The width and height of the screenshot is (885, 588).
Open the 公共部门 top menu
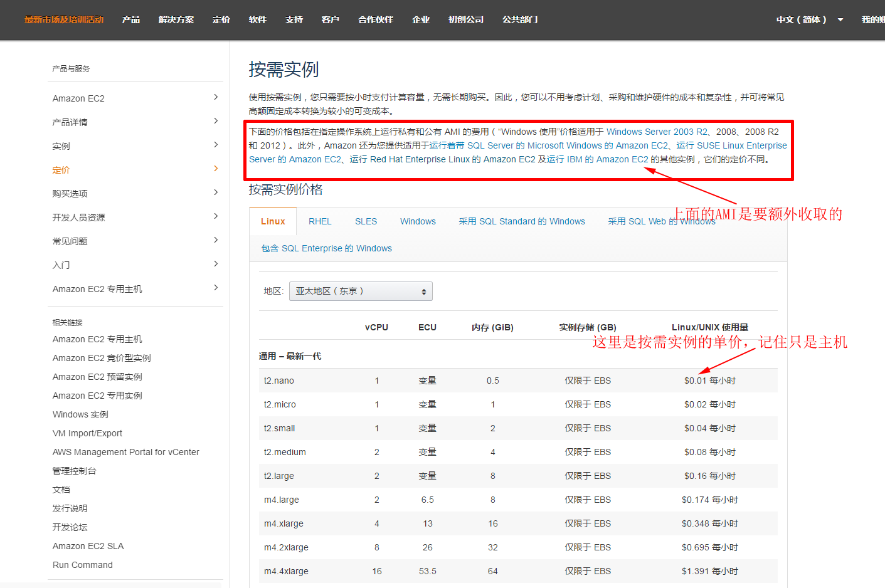[520, 19]
